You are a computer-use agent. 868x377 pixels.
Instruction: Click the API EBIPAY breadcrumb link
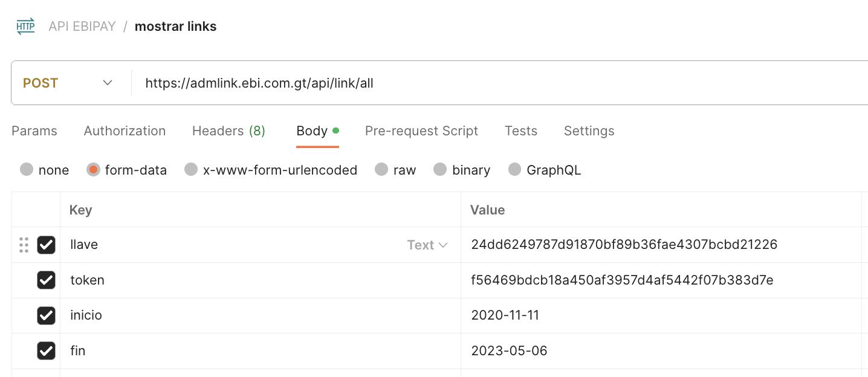(x=82, y=27)
